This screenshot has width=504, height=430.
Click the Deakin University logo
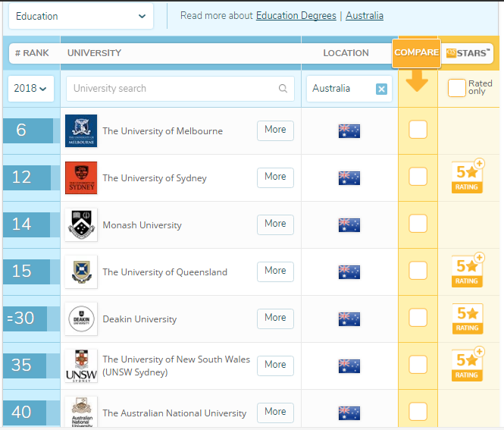coord(81,319)
